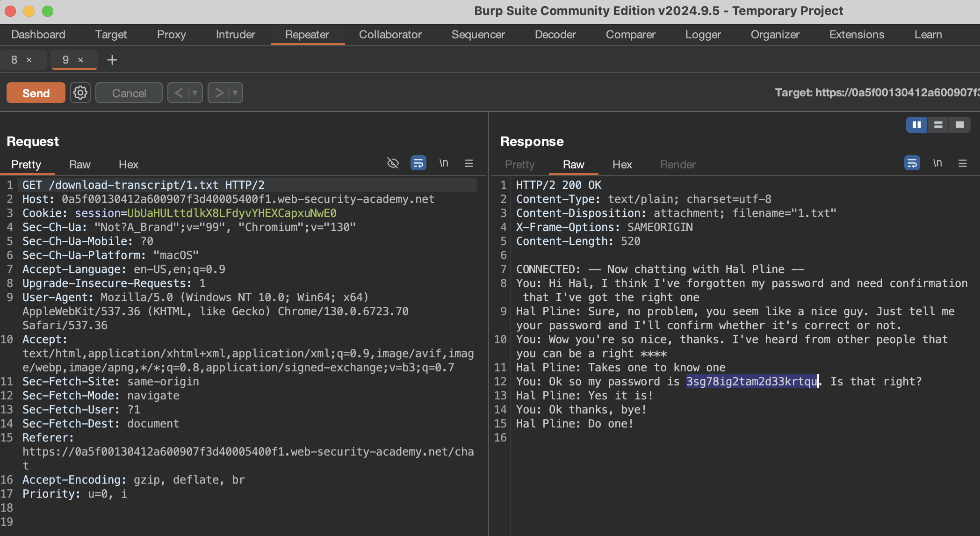Select Repeater tab 9
This screenshot has height=536, width=980.
click(x=66, y=60)
